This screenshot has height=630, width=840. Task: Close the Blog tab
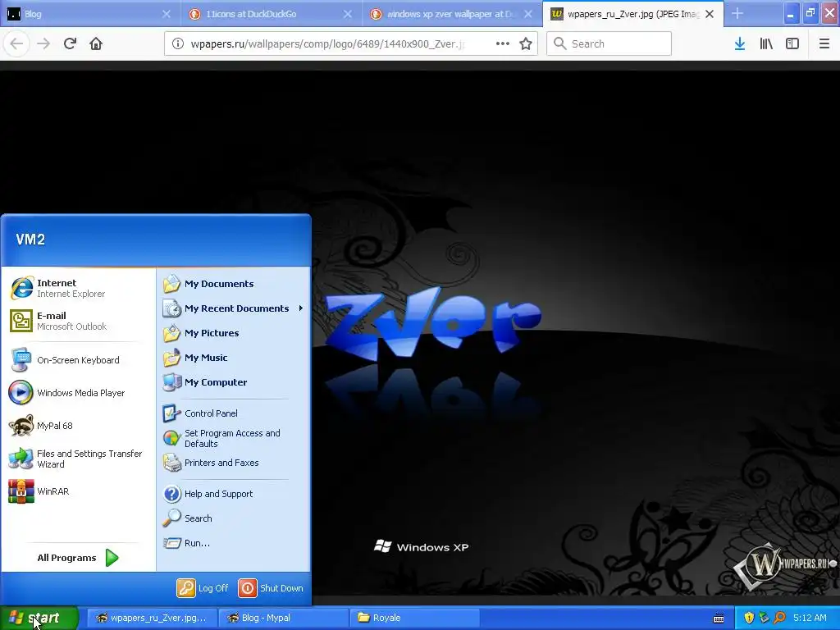point(167,14)
